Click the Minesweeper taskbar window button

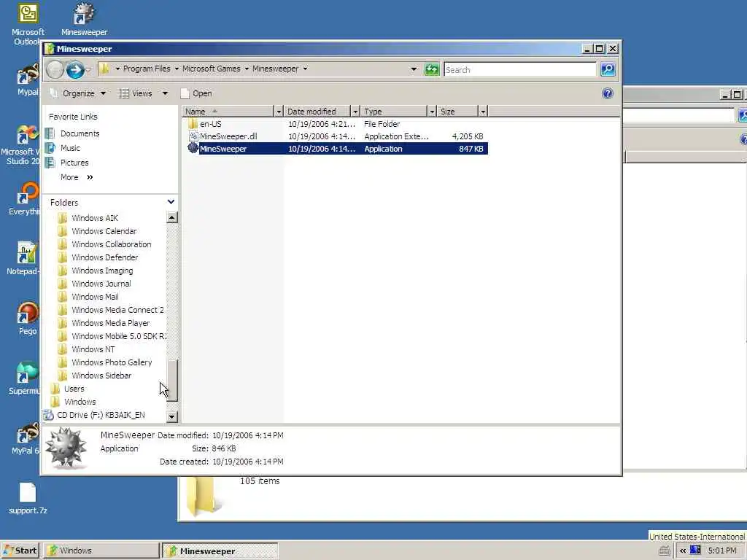click(x=220, y=551)
